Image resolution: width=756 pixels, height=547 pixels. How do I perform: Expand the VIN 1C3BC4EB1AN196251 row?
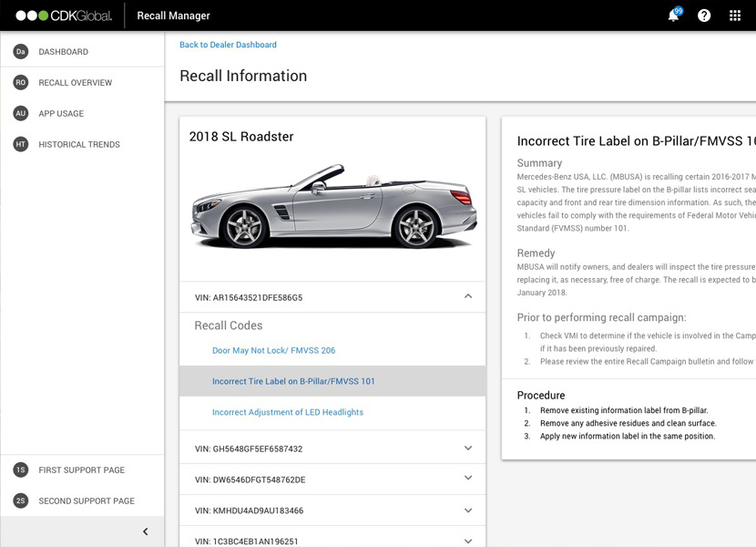pyautogui.click(x=332, y=537)
